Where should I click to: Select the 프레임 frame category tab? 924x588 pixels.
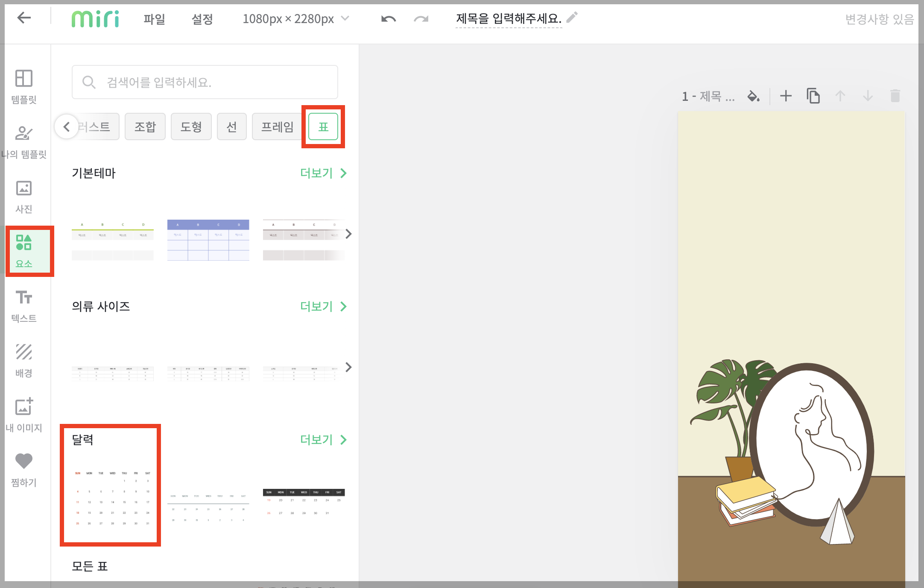click(x=277, y=126)
